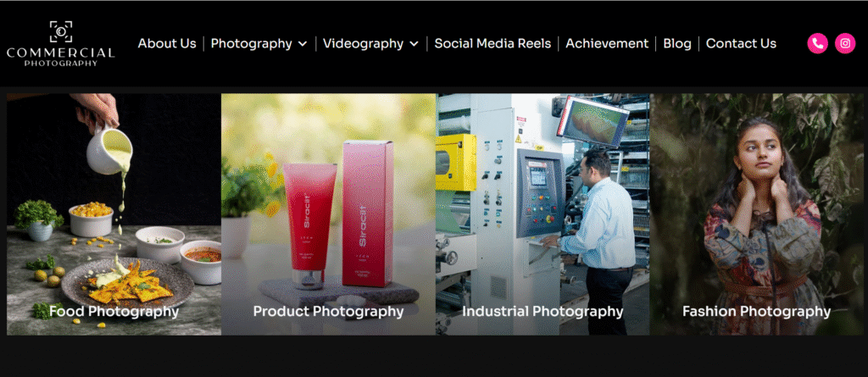Click the Food Photography label
Viewport: 868px width, 377px height.
(114, 311)
